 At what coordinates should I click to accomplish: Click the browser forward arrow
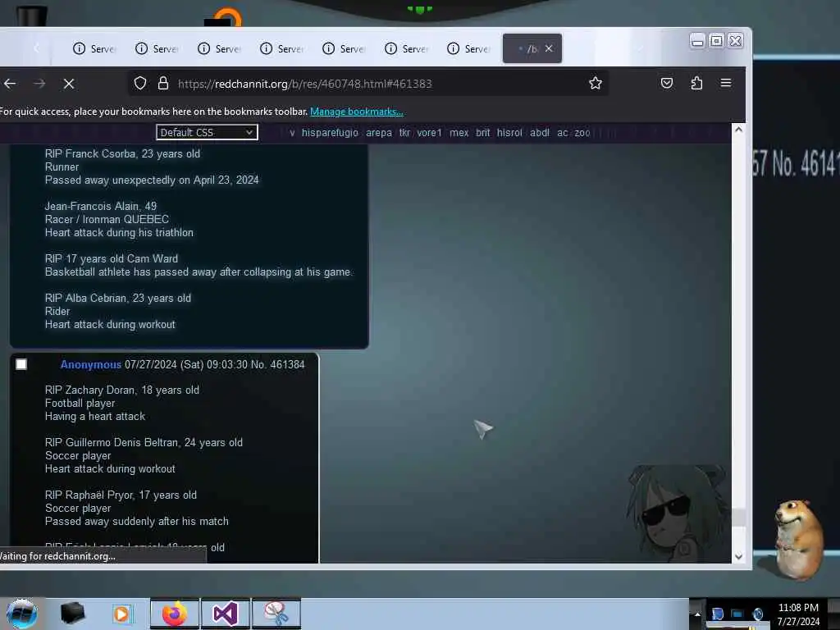[39, 84]
